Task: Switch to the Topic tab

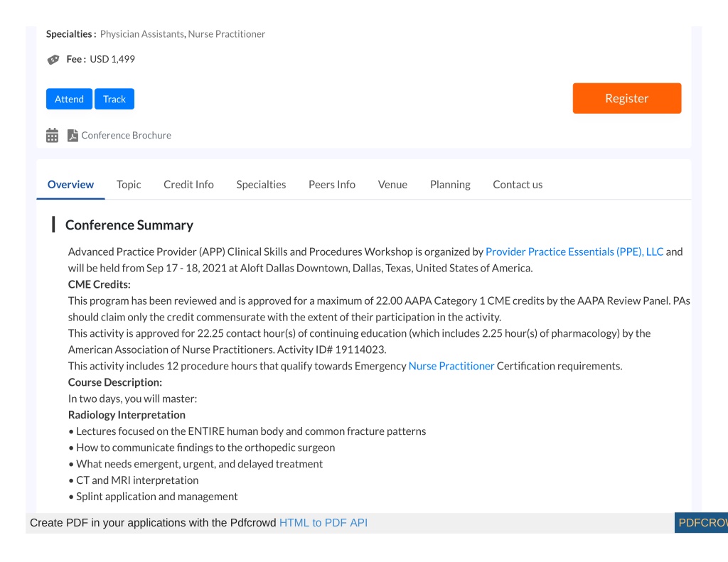Action: 129,184
